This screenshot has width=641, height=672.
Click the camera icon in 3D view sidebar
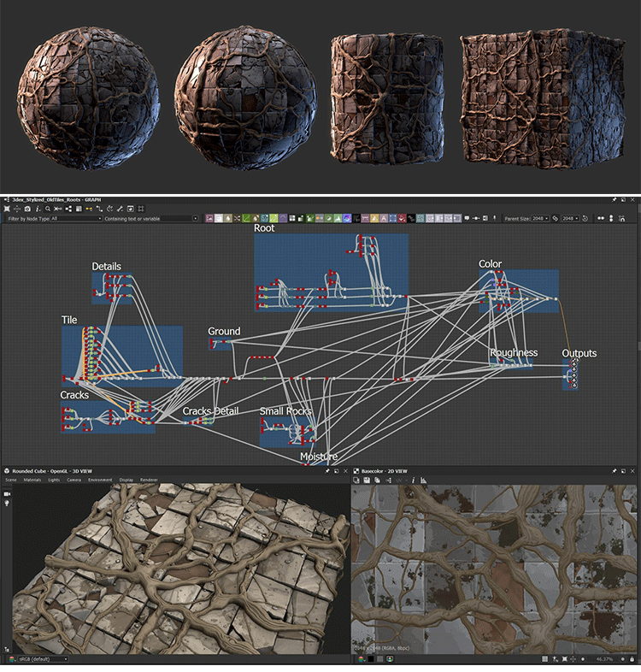7,493
